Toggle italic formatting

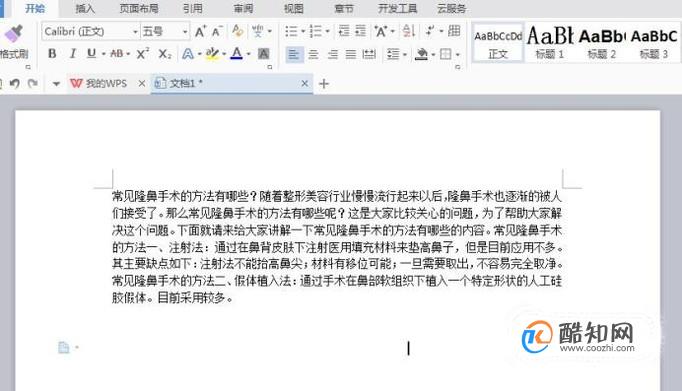(x=72, y=54)
